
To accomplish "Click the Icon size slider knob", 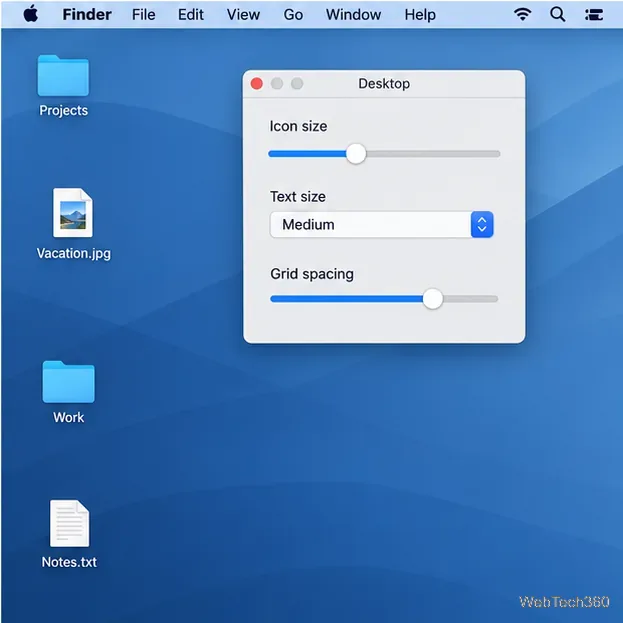I will pyautogui.click(x=356, y=154).
